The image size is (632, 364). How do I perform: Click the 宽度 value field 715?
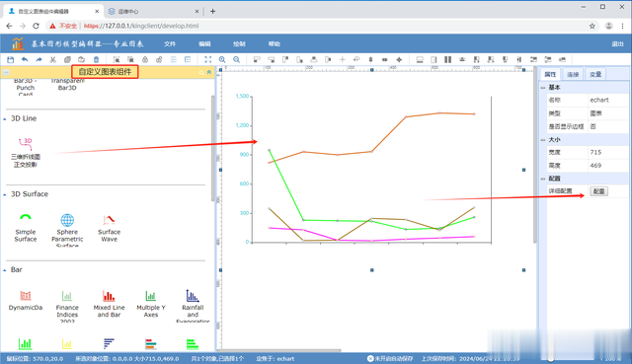click(x=608, y=152)
